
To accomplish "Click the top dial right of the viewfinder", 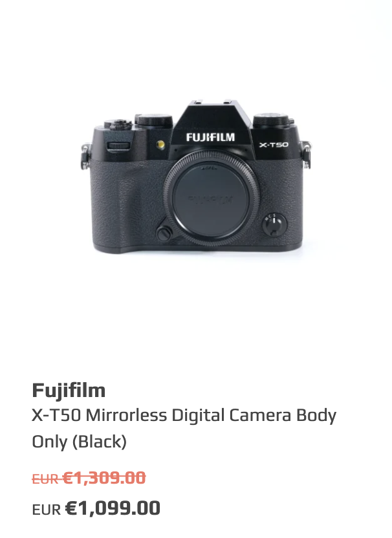I will (x=271, y=120).
